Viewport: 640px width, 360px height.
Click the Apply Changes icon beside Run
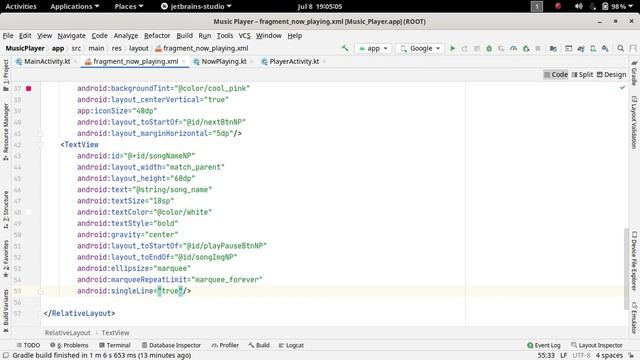coord(464,48)
